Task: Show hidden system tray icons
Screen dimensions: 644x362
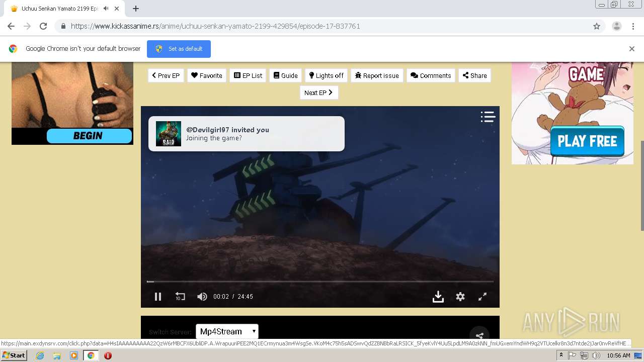Action: pos(561,355)
